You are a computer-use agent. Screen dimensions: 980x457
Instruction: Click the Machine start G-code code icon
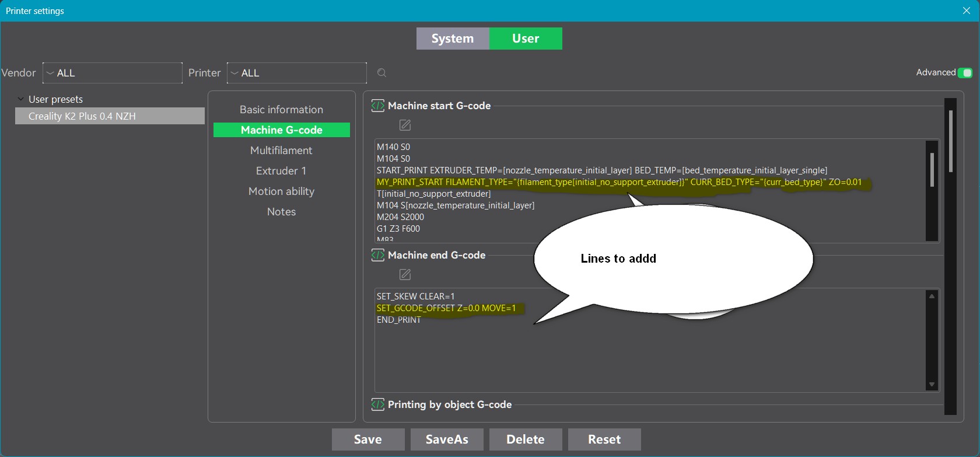(x=378, y=106)
